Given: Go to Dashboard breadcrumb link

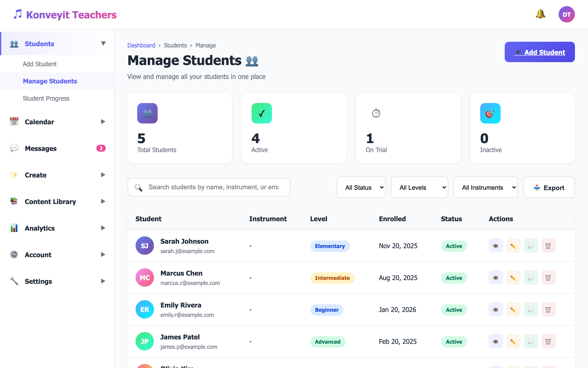Looking at the screenshot, I should [x=141, y=46].
